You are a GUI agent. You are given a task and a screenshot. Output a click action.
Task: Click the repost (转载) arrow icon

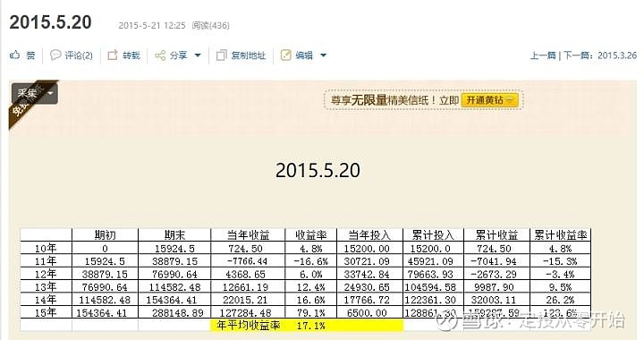113,55
